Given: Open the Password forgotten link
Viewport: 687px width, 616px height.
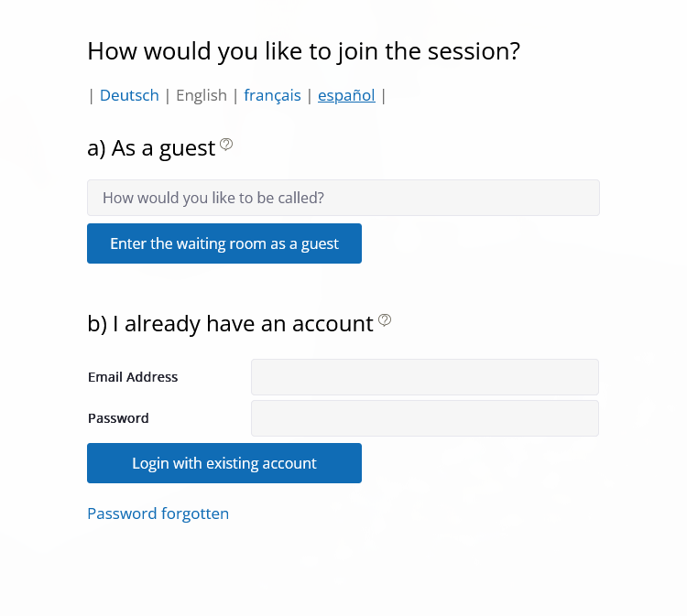Looking at the screenshot, I should point(158,513).
